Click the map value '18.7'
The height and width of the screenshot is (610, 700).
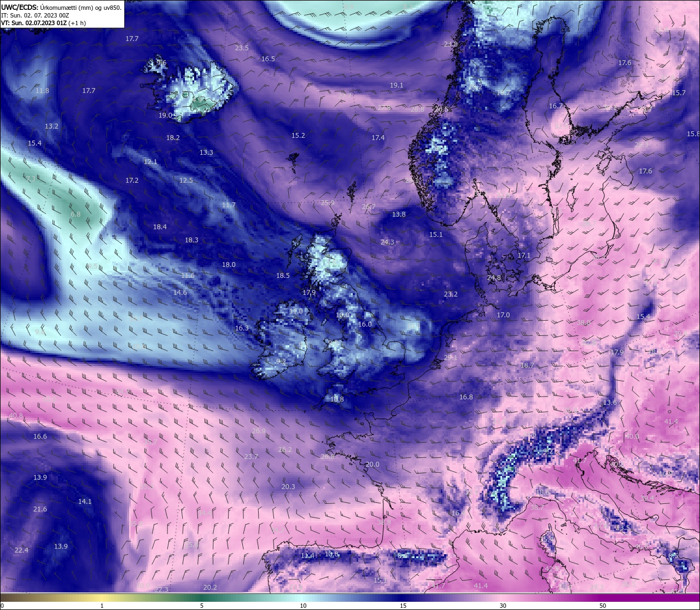pyautogui.click(x=527, y=365)
